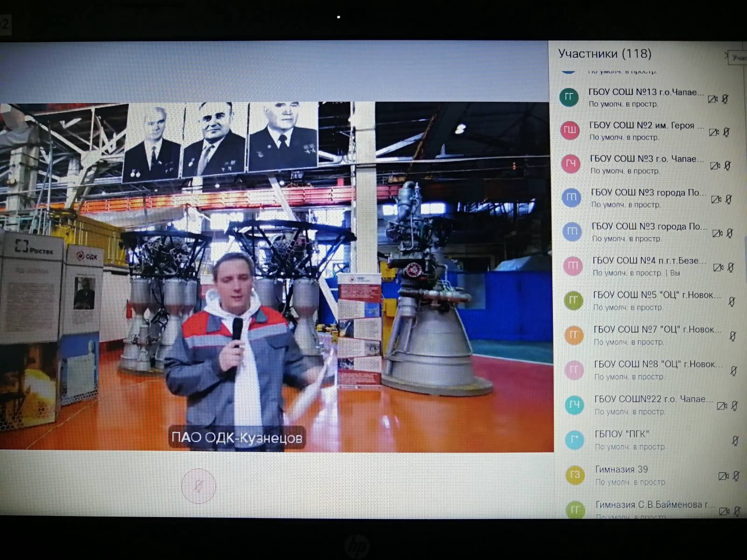Click the ПАО ОДК-Кузнецов video feed

[275, 275]
